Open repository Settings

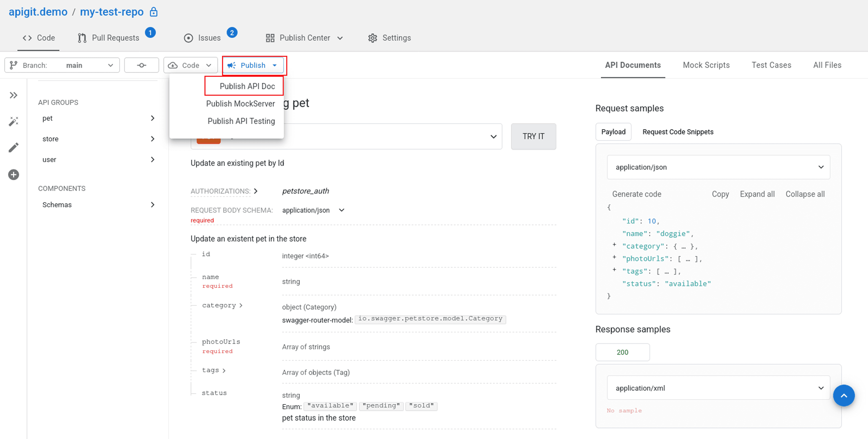click(389, 38)
